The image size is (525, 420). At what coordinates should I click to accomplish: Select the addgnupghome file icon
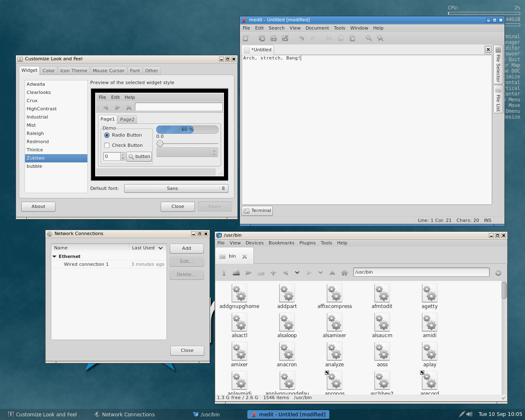coord(240,293)
